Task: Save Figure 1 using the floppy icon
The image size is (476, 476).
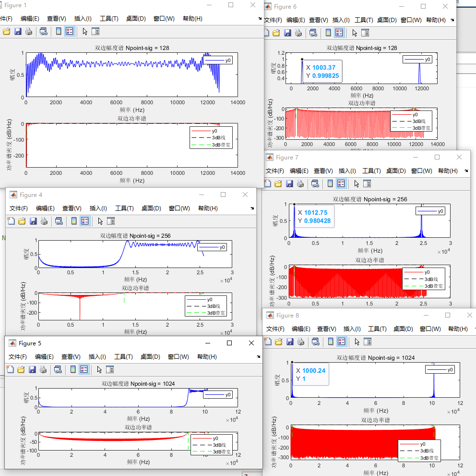Action: click(18, 31)
